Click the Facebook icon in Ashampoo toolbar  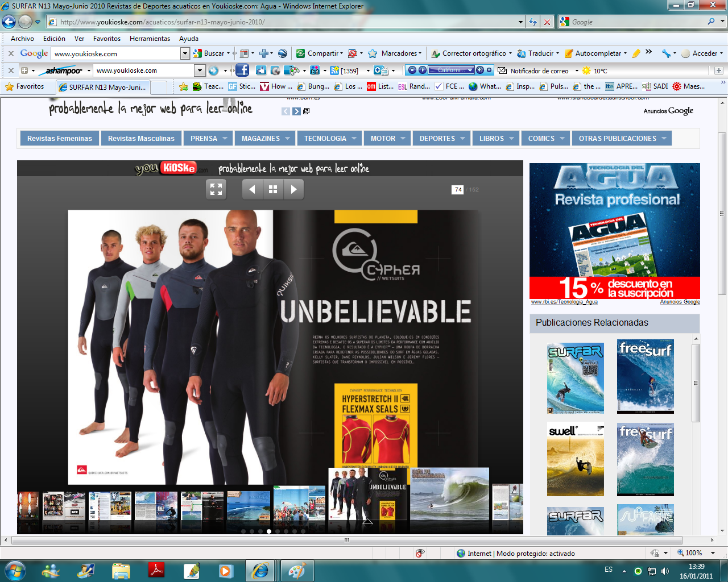(x=242, y=70)
